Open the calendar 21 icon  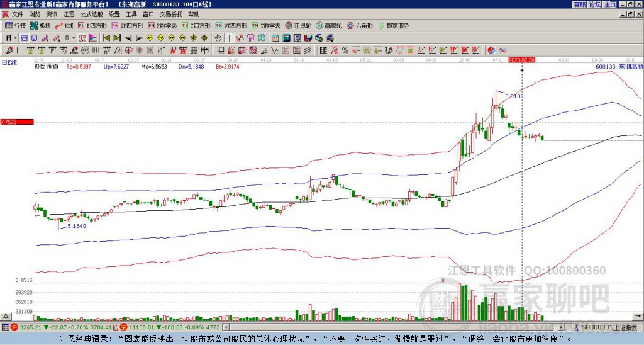click(275, 38)
